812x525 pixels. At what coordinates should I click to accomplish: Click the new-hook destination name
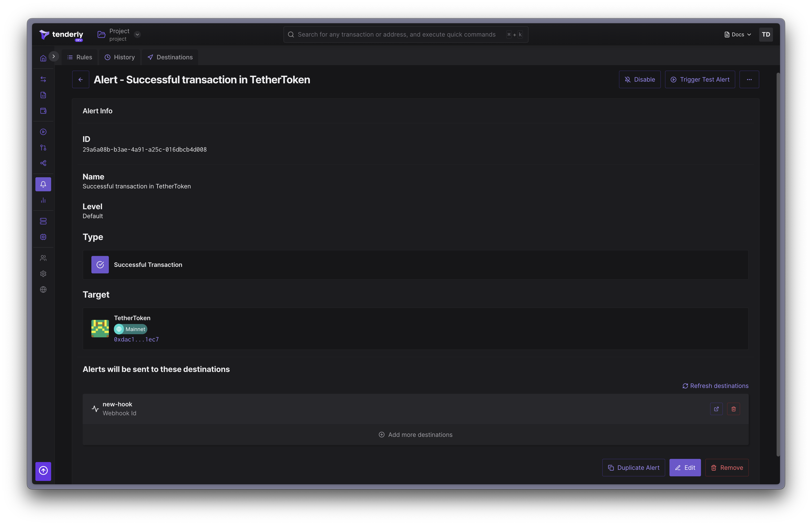point(117,404)
